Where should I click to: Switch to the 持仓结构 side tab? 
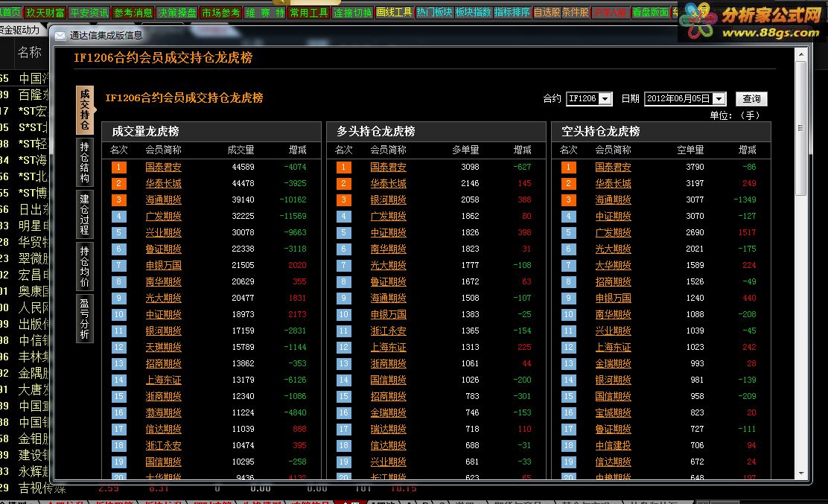[84, 162]
